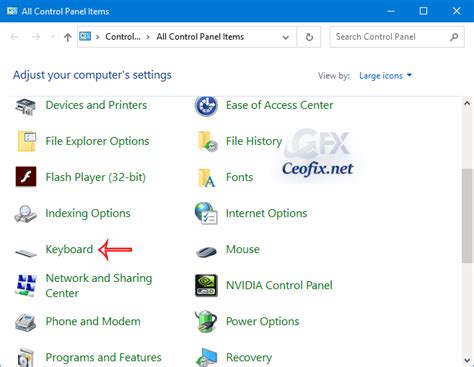Screen dimensions: 474x367
Task: Click the vertical scrollbar thumb
Action: click(467, 216)
